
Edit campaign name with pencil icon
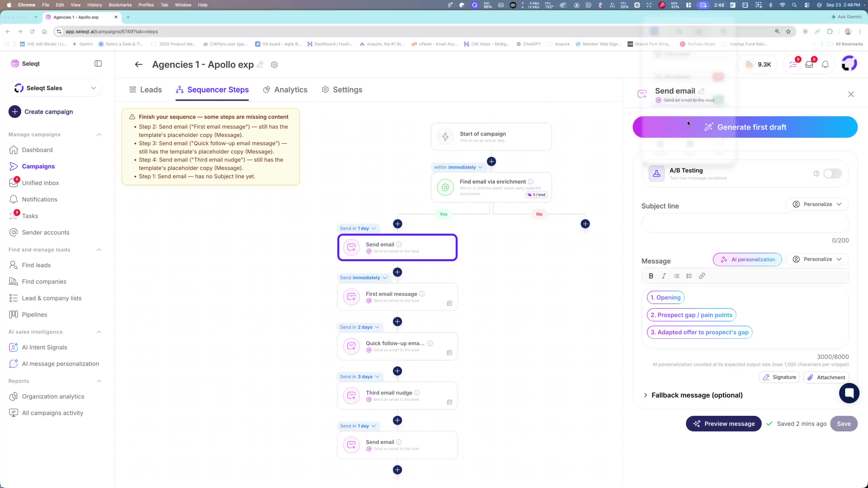(x=260, y=65)
